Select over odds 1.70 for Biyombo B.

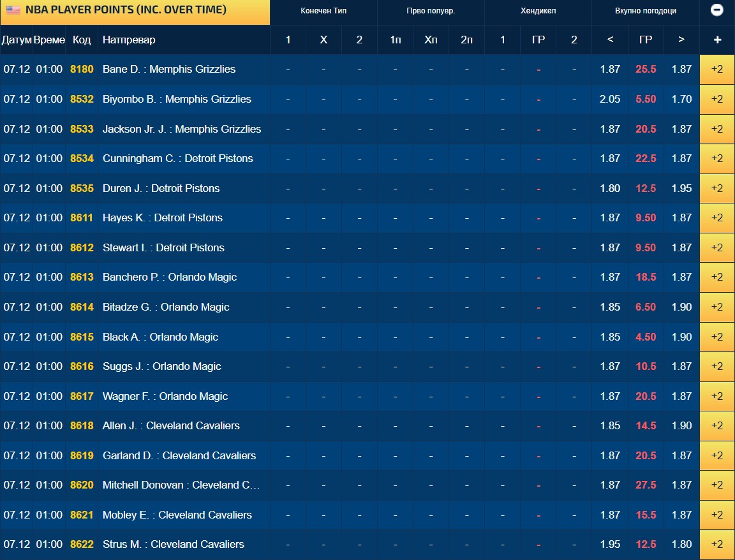(681, 99)
